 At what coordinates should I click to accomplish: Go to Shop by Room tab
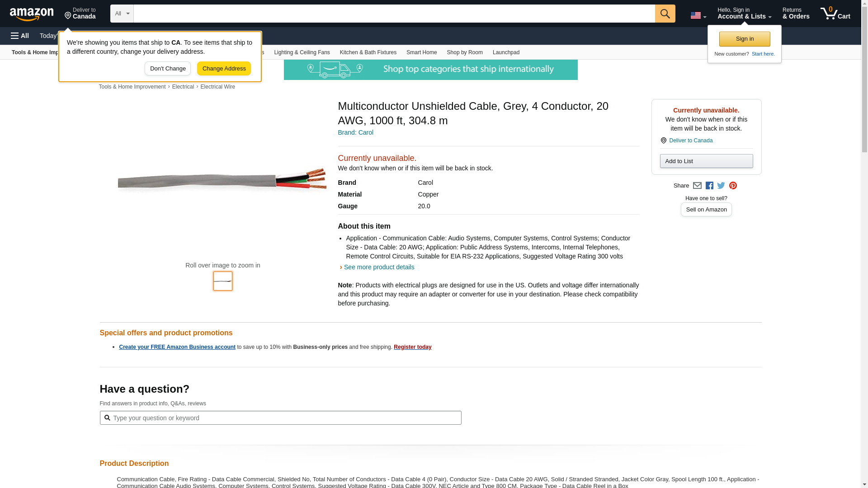coord(464,52)
